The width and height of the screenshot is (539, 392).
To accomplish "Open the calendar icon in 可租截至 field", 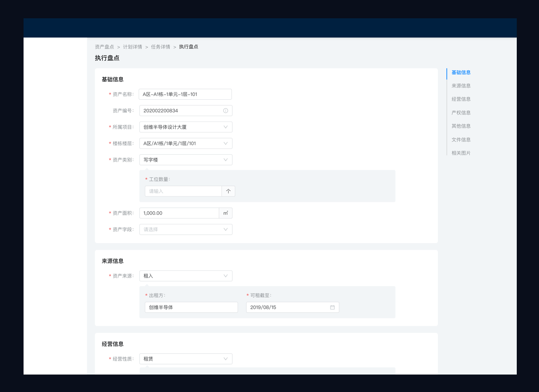I will (333, 307).
